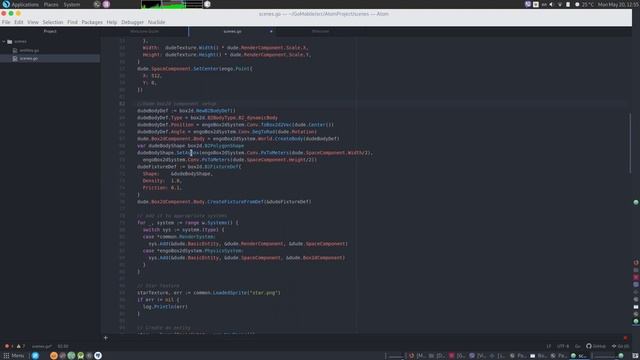The height and width of the screenshot is (360, 640).
Task: Click the battery icon in system tray
Action: 568,4
